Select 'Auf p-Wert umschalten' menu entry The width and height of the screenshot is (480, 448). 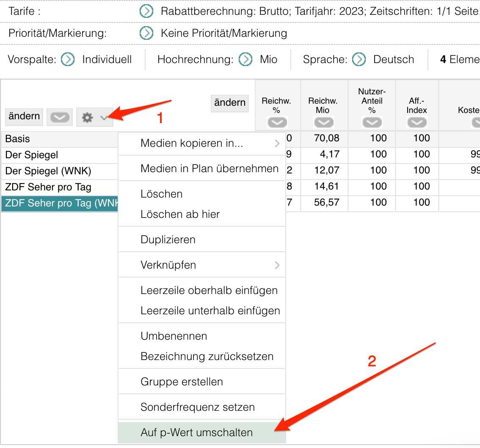[x=196, y=433]
